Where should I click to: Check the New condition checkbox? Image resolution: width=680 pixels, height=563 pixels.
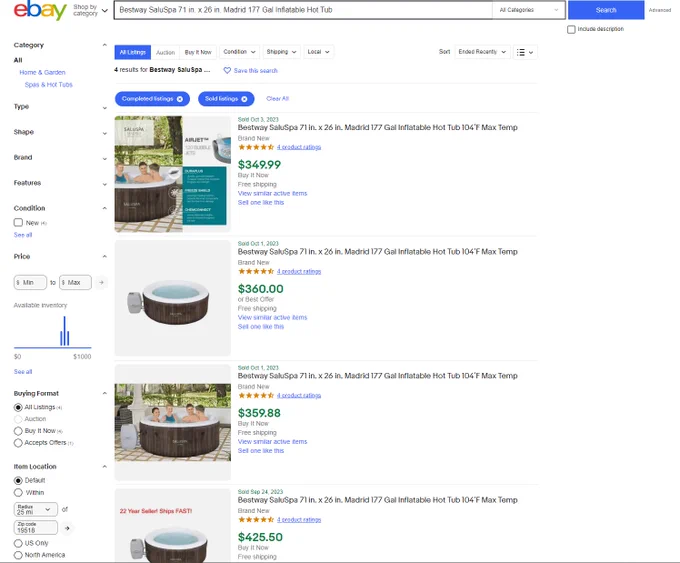click(x=18, y=223)
